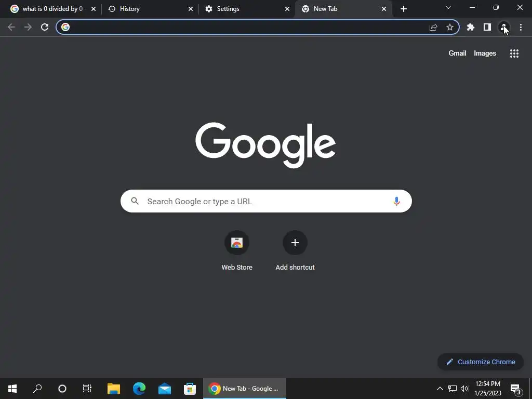This screenshot has height=399, width=532.
Task: Click the forward navigation arrow
Action: (x=28, y=27)
